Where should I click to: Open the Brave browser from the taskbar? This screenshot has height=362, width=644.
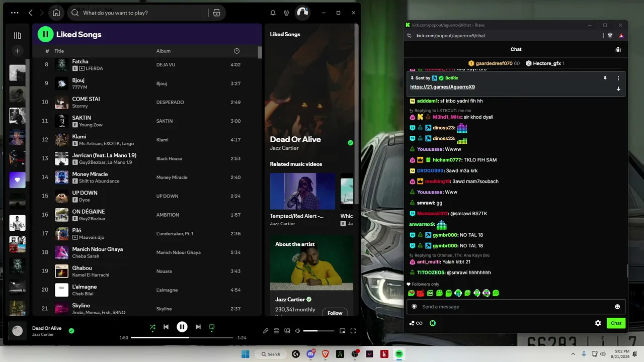325,354
